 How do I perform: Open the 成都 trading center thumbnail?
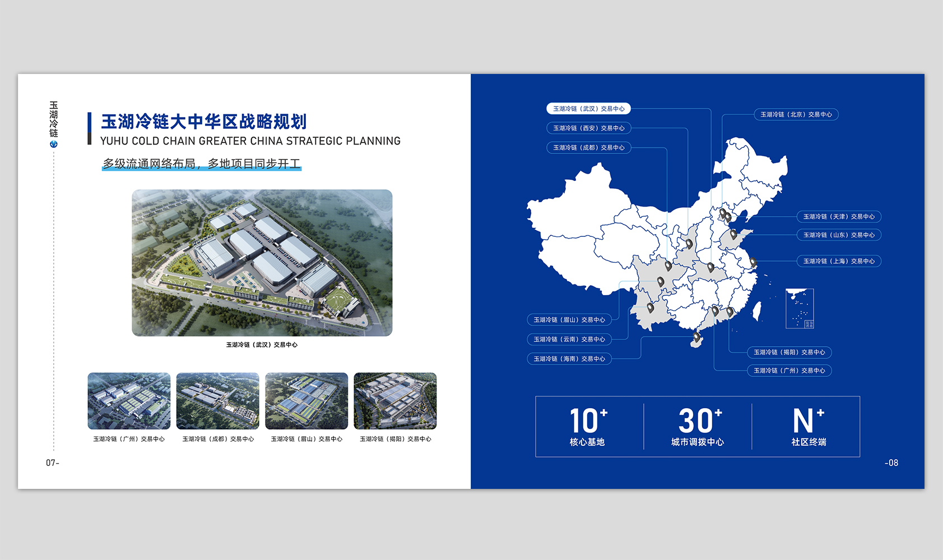pos(217,401)
